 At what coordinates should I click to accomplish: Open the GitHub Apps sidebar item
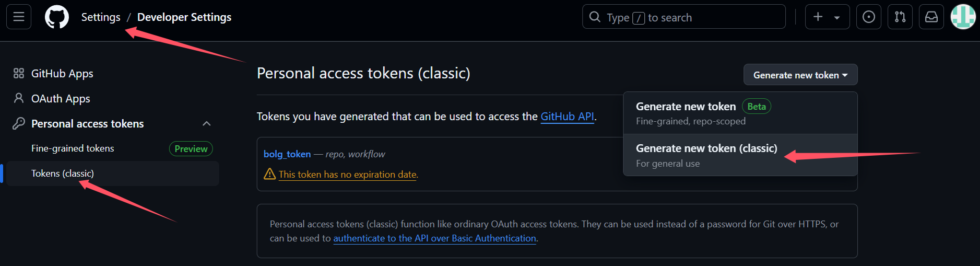(x=62, y=74)
